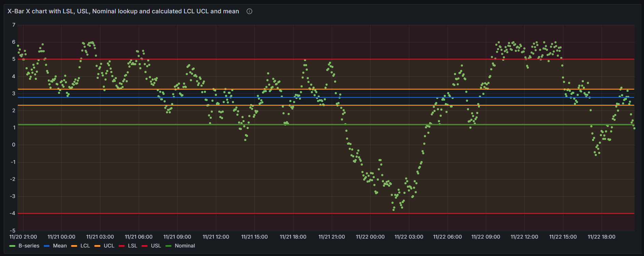Open Mean blue color swatch

47,246
